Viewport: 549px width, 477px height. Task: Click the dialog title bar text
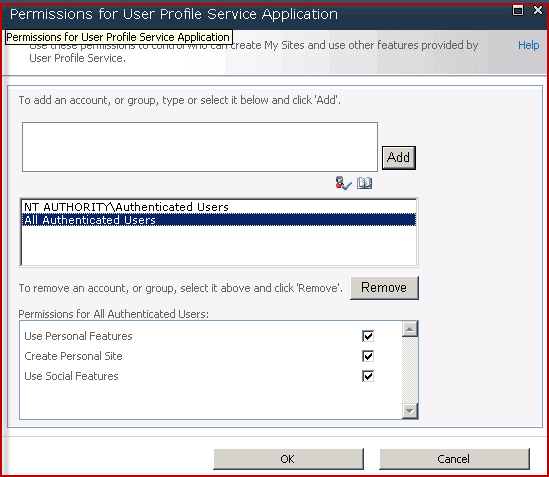(174, 14)
